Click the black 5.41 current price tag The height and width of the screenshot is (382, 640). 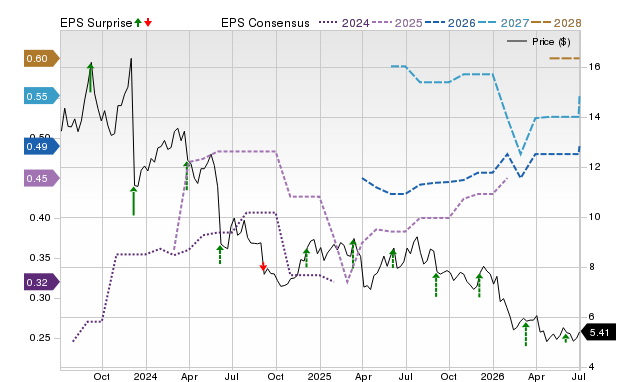[598, 332]
